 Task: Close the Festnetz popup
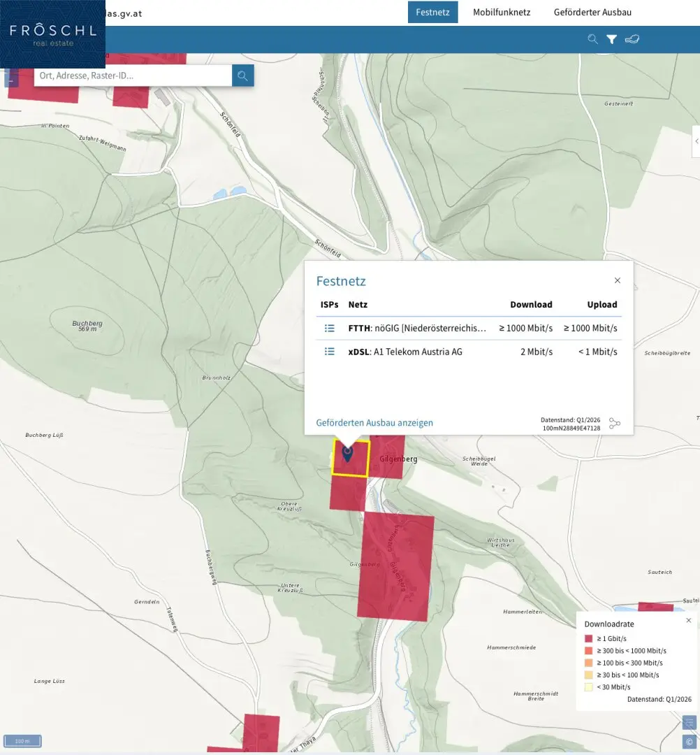point(618,280)
